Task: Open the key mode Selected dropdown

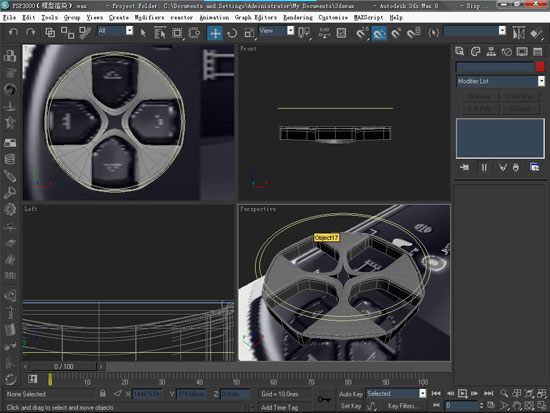Action: [423, 393]
